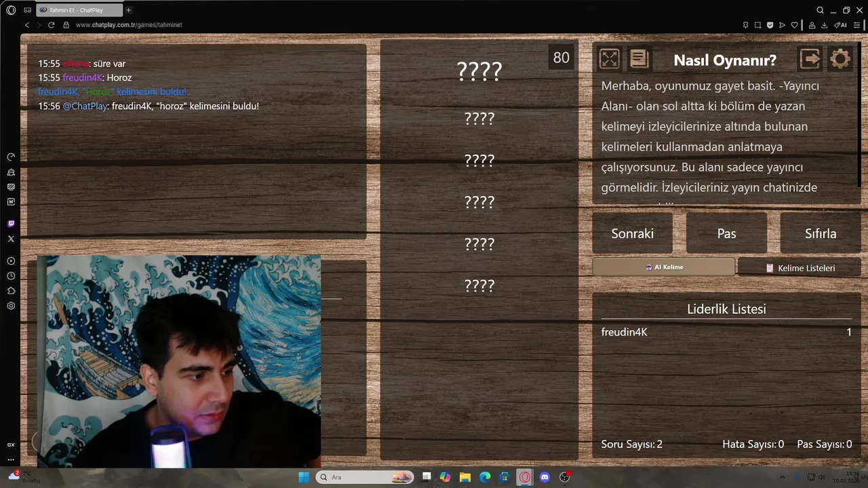The image size is (868, 488).
Task: Switch to the AI Kelime tab
Action: coord(663,267)
